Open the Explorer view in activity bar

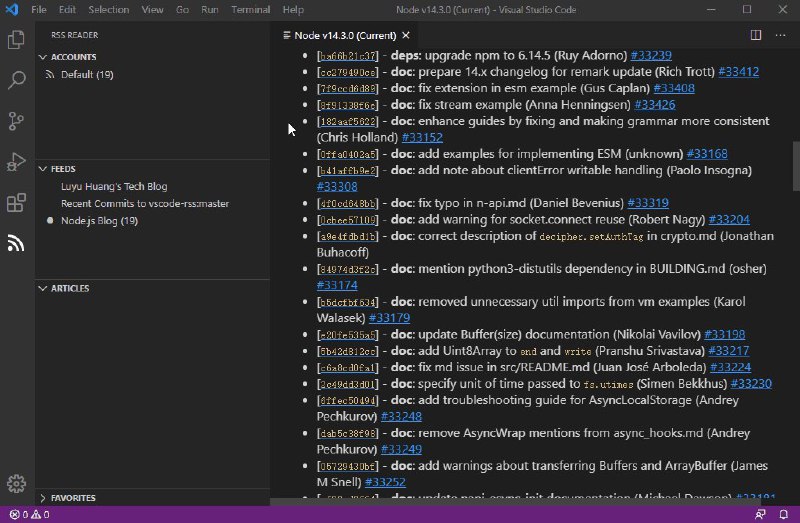coord(16,40)
